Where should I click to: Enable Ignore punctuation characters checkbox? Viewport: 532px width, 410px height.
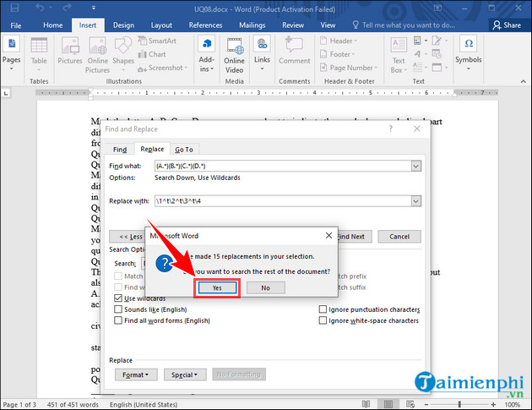323,309
